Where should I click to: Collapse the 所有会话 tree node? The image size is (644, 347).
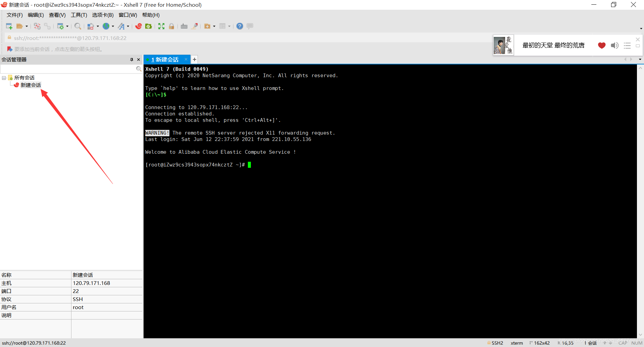(4, 78)
